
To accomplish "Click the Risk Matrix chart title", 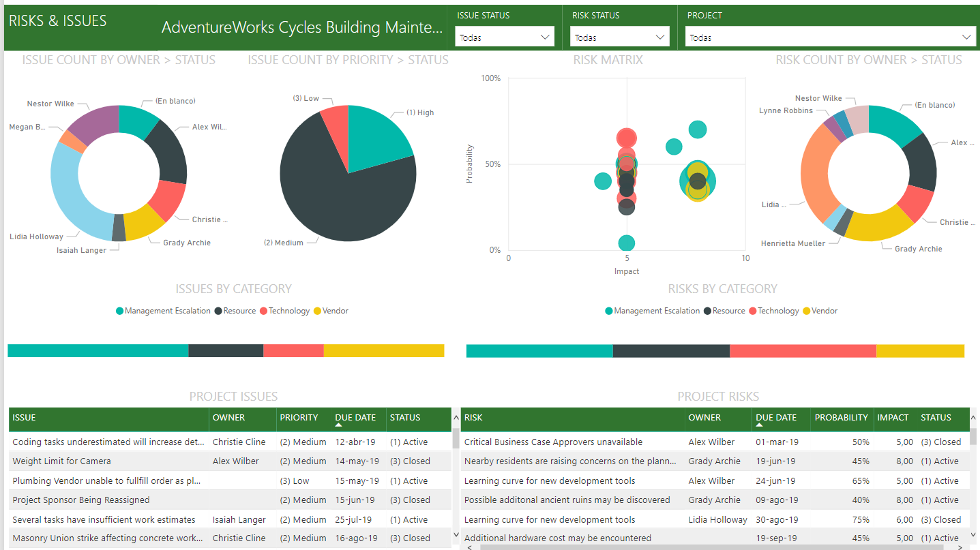I will 608,60.
